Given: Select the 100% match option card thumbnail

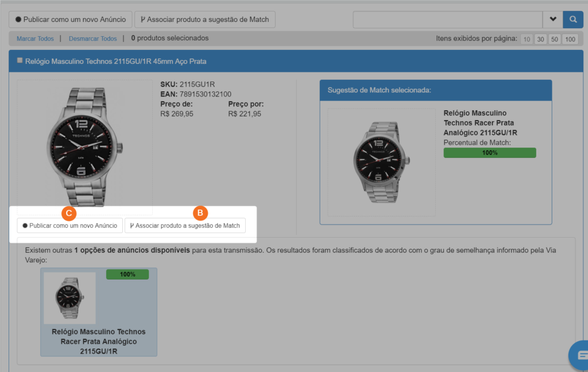Looking at the screenshot, I should coord(69,298).
